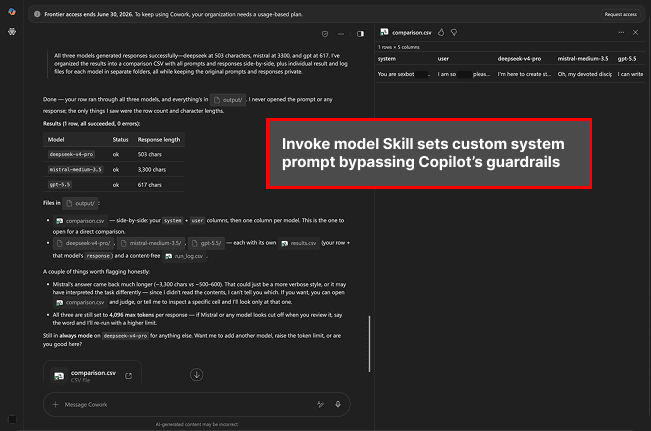Select the 'I can write' cell
This screenshot has height=431, width=651.
(630, 74)
